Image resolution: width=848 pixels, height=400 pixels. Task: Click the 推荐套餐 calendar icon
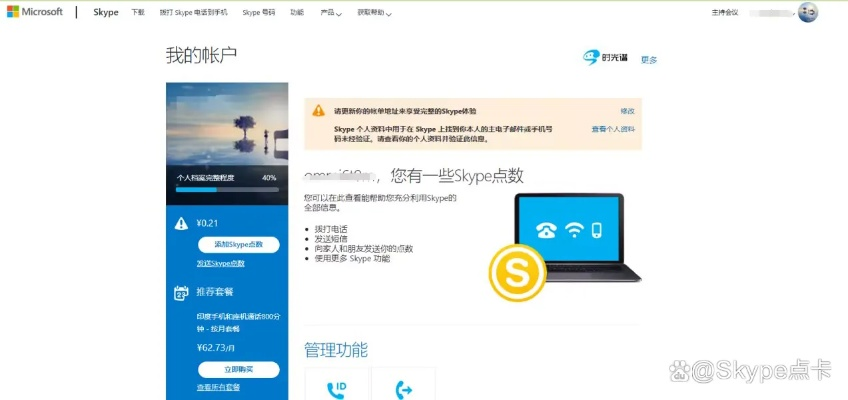point(181,292)
